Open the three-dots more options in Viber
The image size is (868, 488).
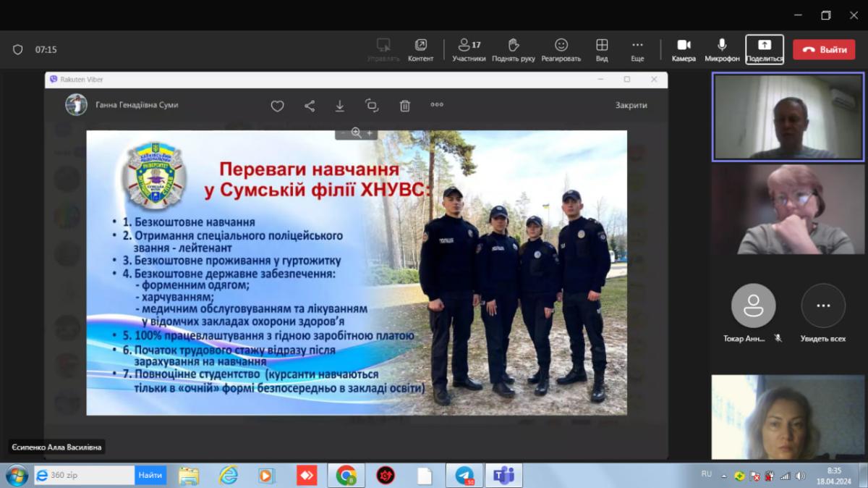pos(437,105)
